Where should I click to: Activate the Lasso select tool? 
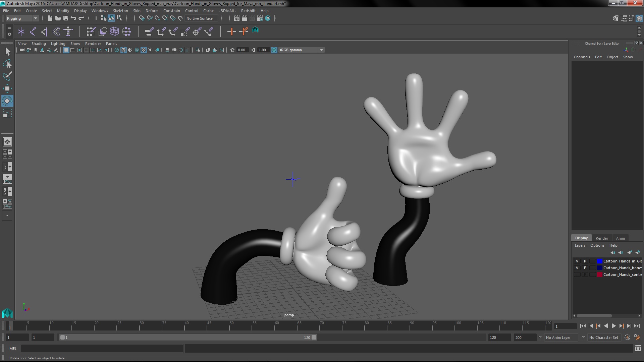click(x=7, y=64)
